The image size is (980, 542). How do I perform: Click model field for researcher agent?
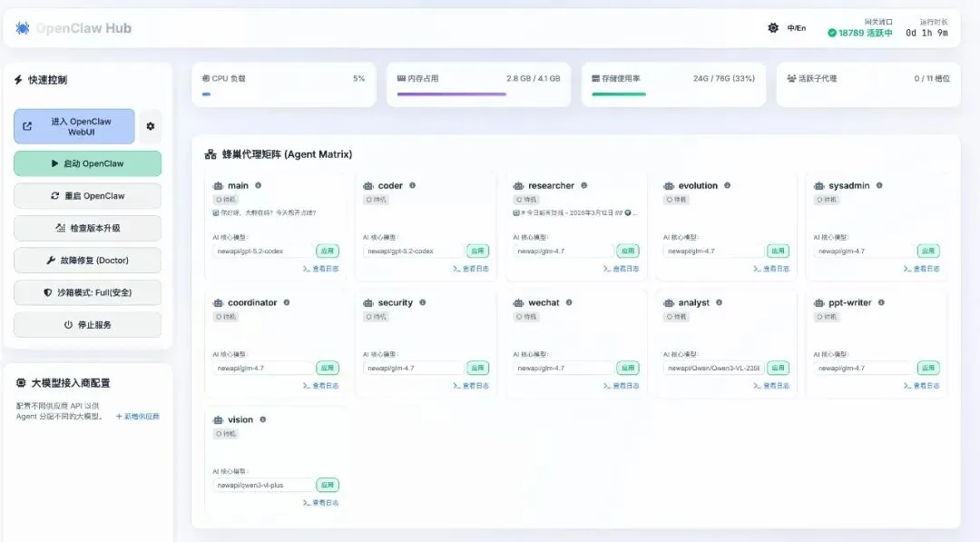tap(563, 251)
